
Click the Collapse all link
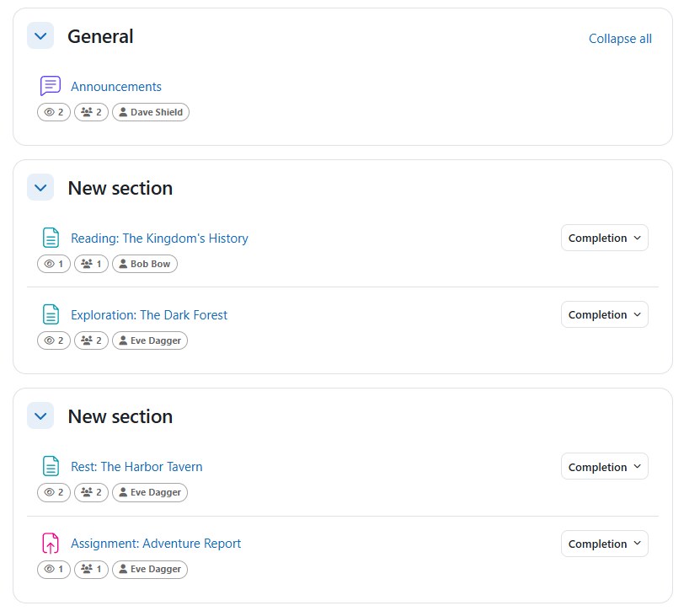tap(620, 39)
